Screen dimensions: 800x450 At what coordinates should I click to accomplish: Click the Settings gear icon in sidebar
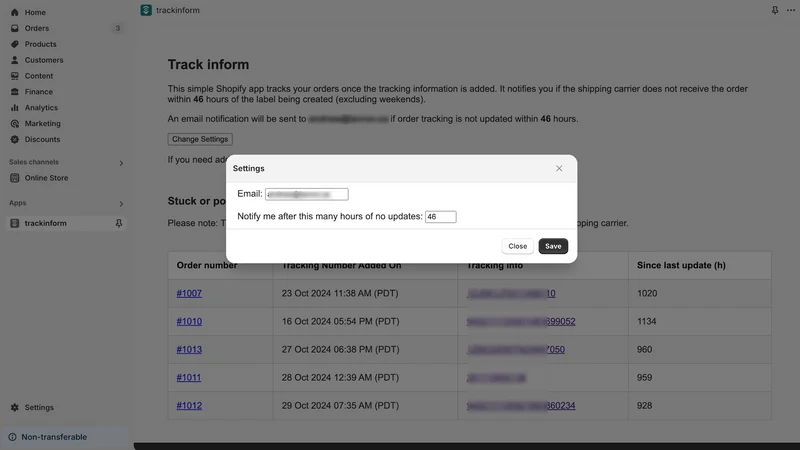click(x=15, y=407)
